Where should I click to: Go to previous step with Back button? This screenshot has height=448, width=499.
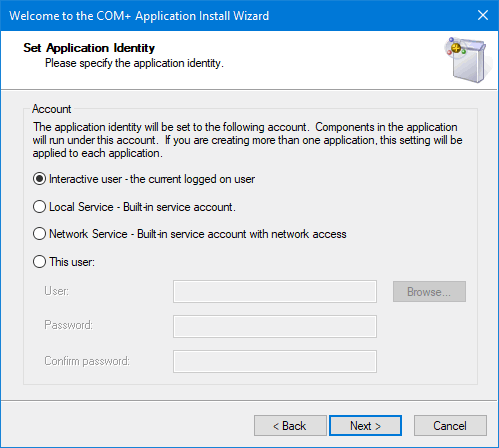pos(290,426)
